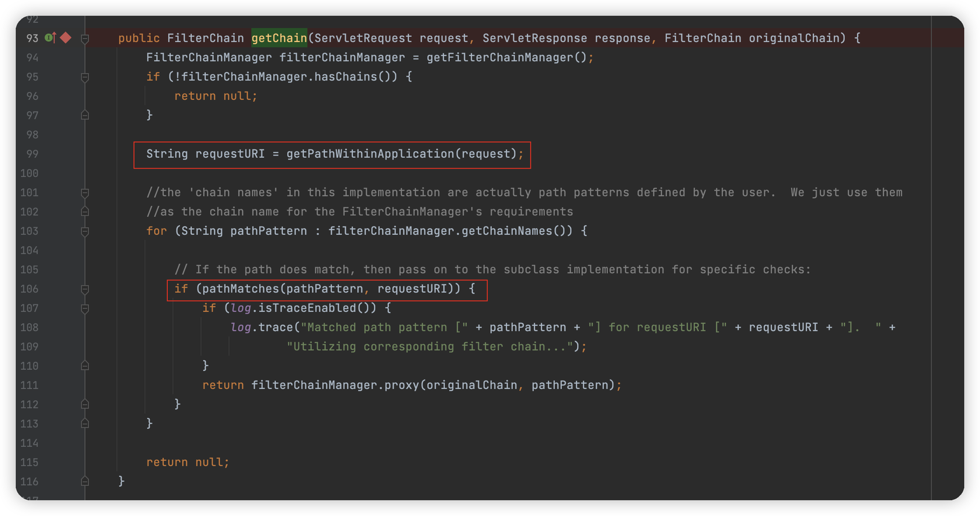
Task: Click line number 111 in the gutter
Action: point(29,385)
